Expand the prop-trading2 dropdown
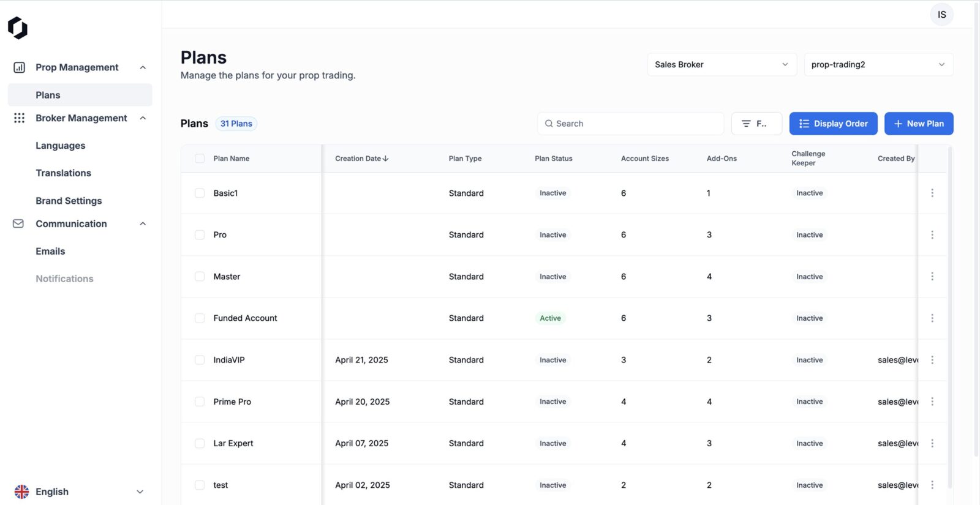 click(878, 65)
